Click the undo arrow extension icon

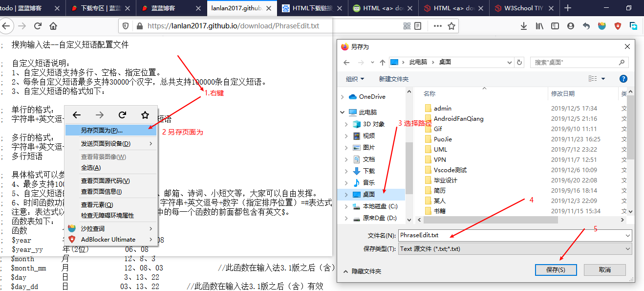click(586, 26)
